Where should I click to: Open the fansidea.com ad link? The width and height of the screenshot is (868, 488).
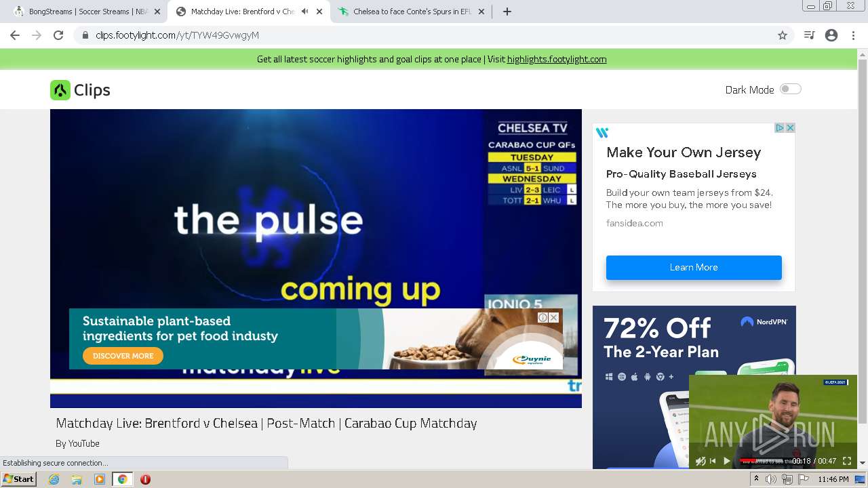(635, 223)
